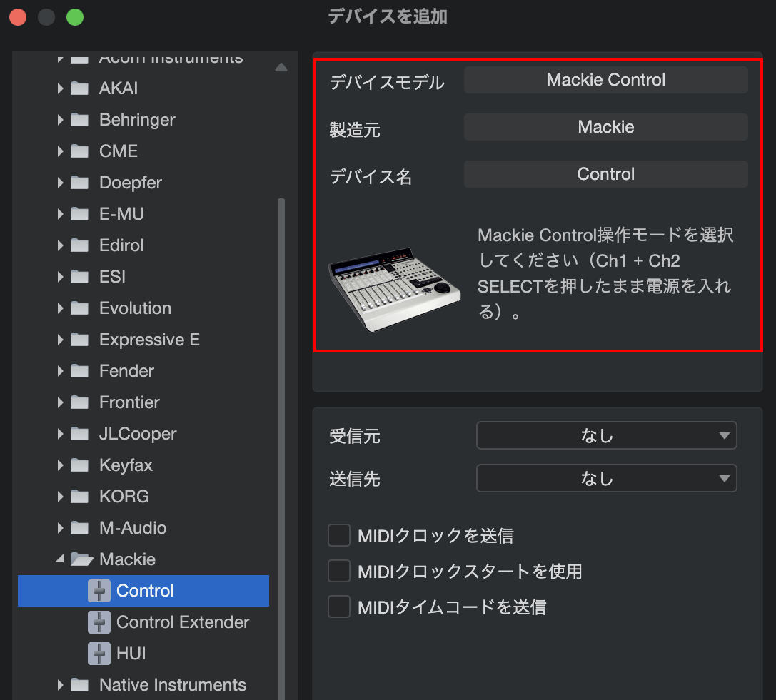Click the 製造元 field showing Mackie
This screenshot has width=776, height=700.
coord(606,126)
